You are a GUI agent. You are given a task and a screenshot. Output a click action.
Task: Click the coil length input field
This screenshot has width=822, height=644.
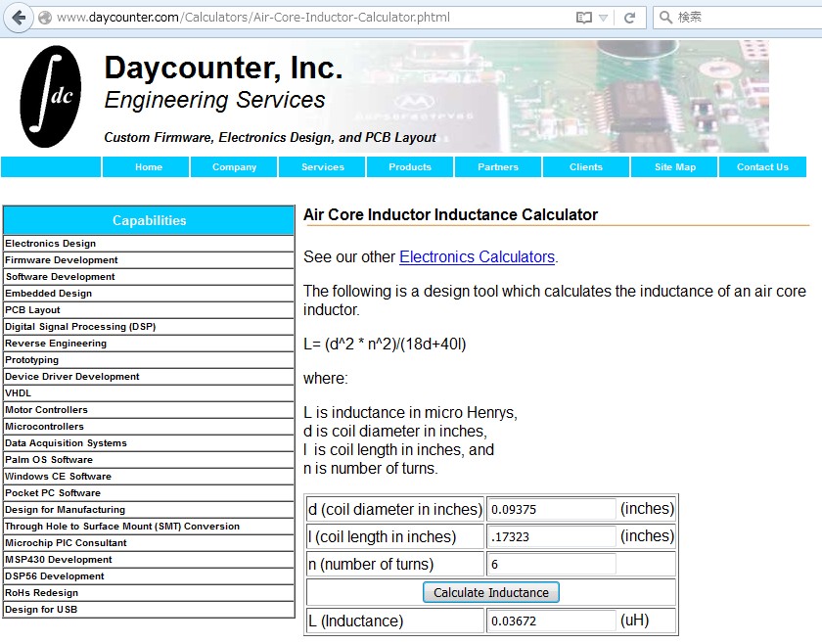click(x=552, y=536)
